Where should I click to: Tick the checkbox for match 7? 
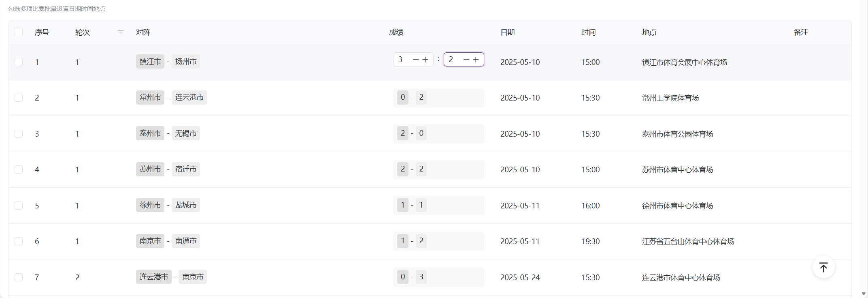pyautogui.click(x=19, y=277)
